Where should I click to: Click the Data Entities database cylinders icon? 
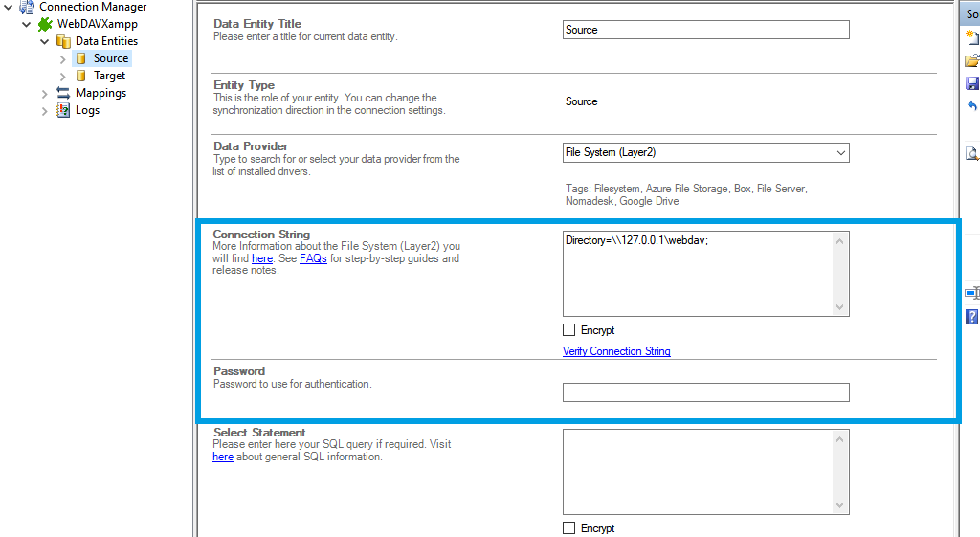[63, 41]
